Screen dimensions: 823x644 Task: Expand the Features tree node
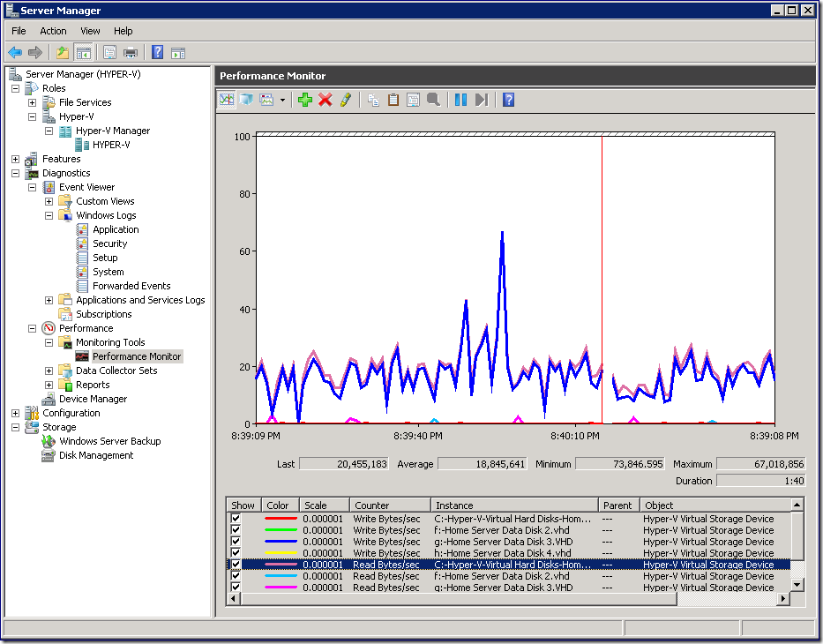point(15,159)
